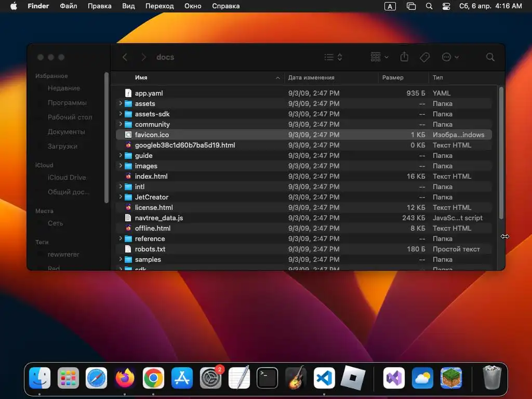Image resolution: width=532 pixels, height=399 pixels.
Task: Go forward with the Finder forward arrow
Action: click(x=143, y=57)
